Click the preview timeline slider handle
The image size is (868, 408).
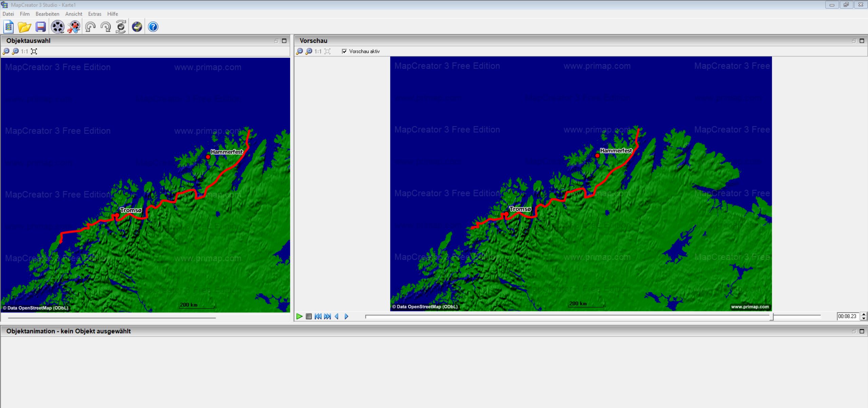click(x=772, y=317)
